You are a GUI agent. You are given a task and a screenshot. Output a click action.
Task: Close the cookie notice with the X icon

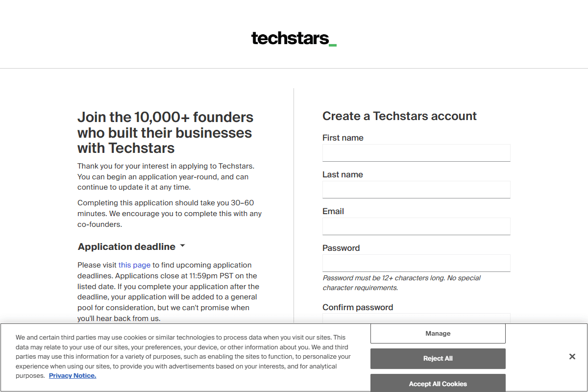[x=572, y=357]
